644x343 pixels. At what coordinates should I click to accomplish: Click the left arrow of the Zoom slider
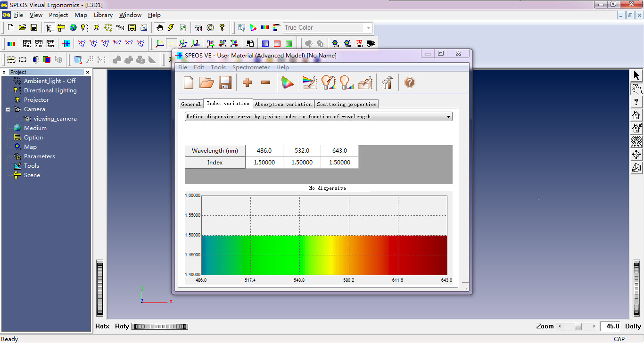560,327
